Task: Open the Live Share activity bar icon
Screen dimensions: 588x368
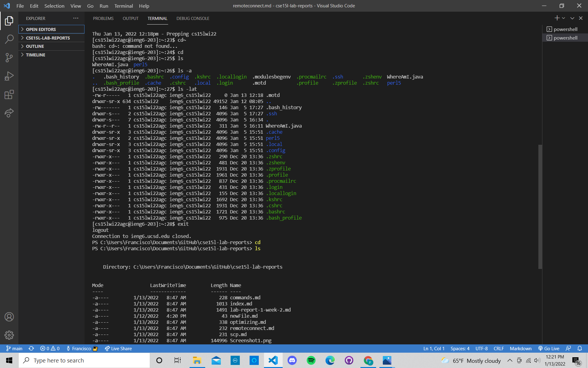Action: [x=9, y=113]
